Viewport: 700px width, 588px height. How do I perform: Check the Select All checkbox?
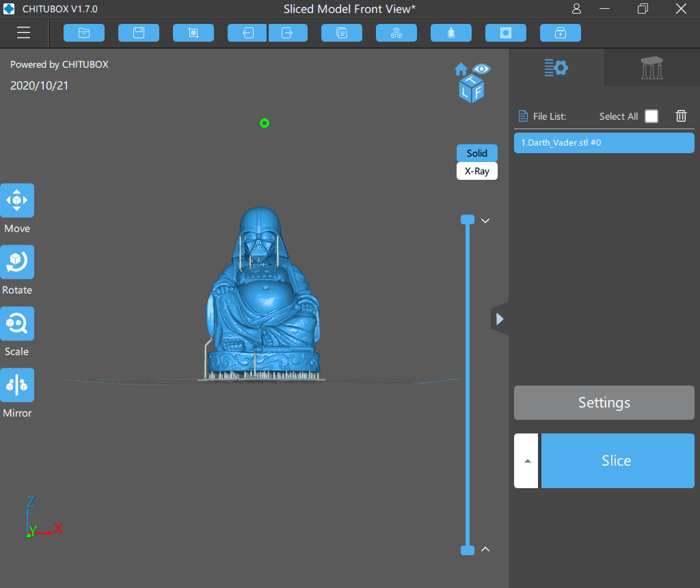(x=651, y=116)
